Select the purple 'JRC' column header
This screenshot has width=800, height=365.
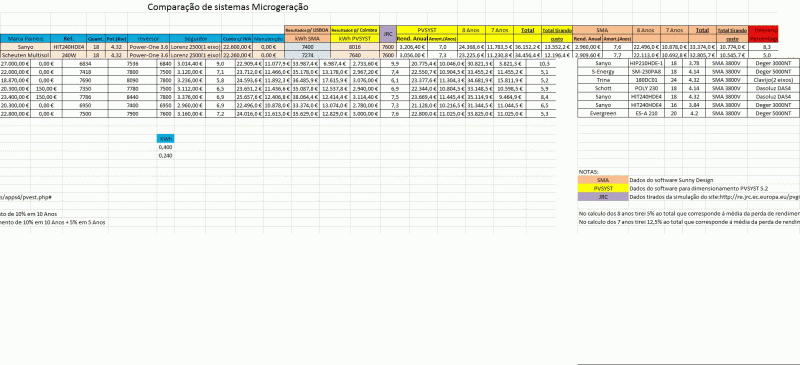pos(388,34)
